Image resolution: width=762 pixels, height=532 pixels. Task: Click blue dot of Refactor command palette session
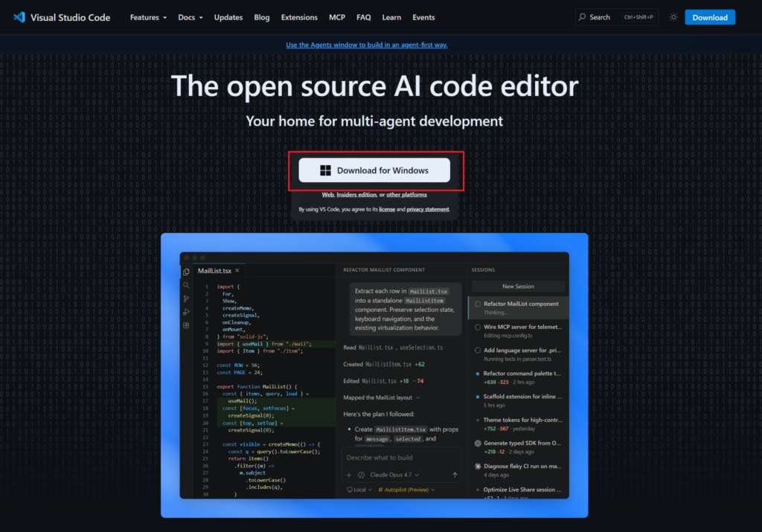478,374
